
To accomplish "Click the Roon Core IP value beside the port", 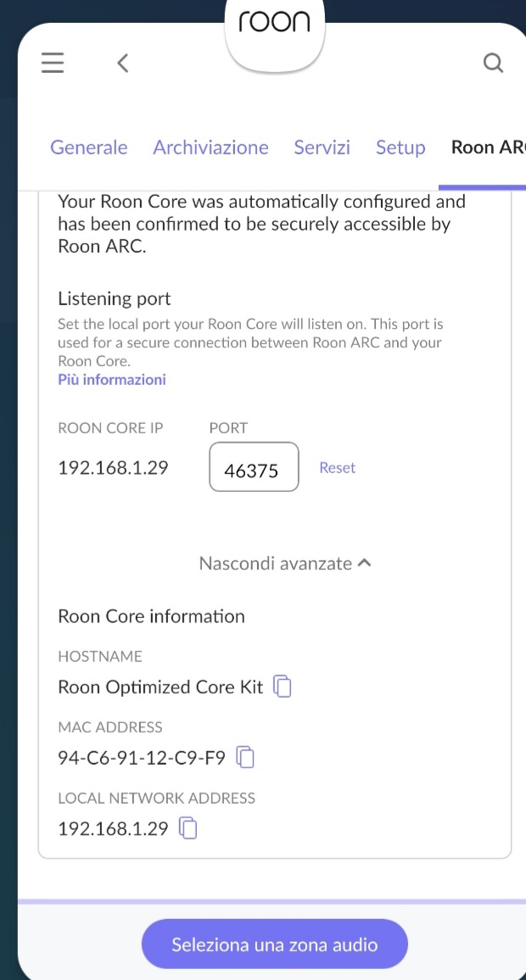I will [x=113, y=468].
